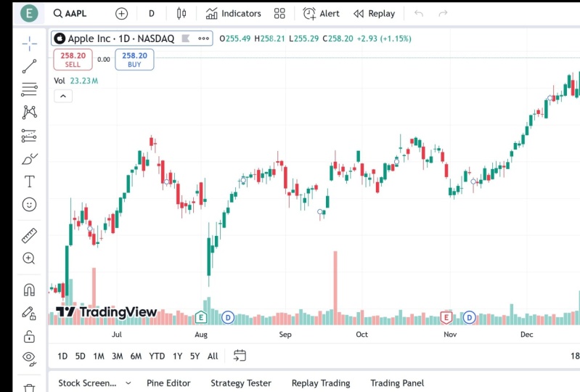Click the flag icon beside NASDAQ

pyautogui.click(x=186, y=38)
